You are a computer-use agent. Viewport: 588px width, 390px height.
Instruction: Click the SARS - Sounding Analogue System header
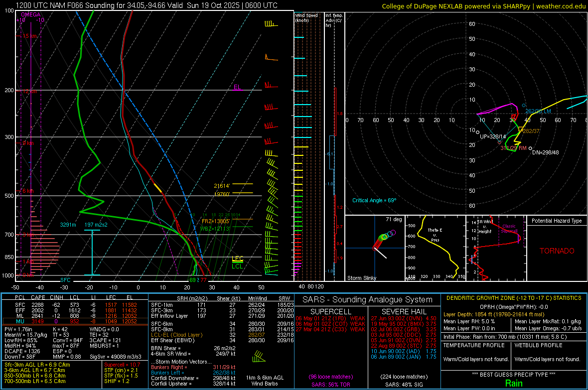[367, 299]
